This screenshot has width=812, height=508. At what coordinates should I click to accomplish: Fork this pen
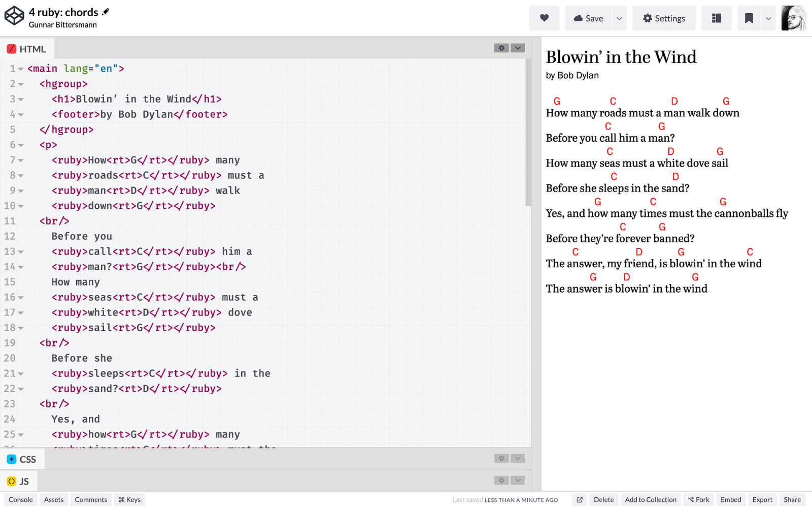[698, 500]
